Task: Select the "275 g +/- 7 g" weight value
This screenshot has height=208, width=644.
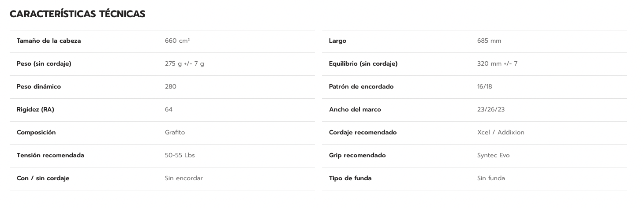Action: pos(184,64)
